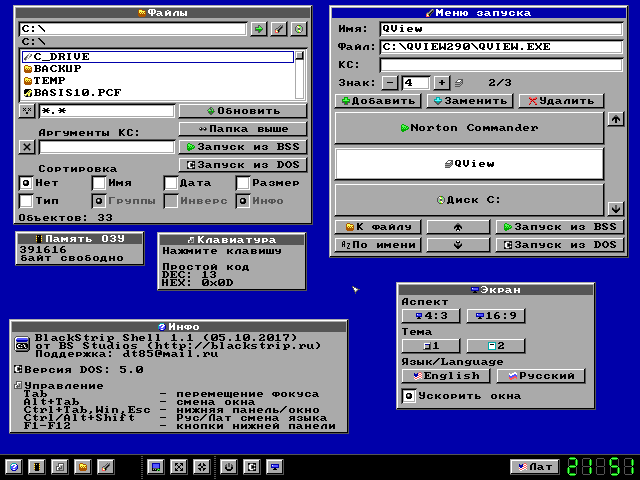The image size is (640, 480).
Task: Click the monitor screen icon in bottom panel
Action: [x=275, y=467]
